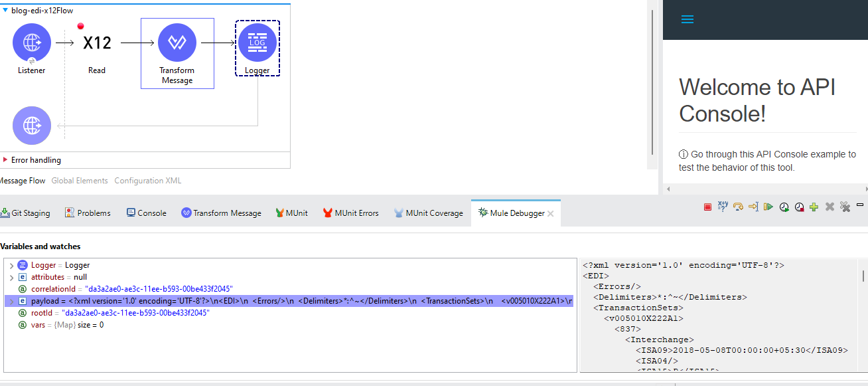Open the evaluate expression (x+y=?) tool
The width and height of the screenshot is (868, 386).
(723, 207)
